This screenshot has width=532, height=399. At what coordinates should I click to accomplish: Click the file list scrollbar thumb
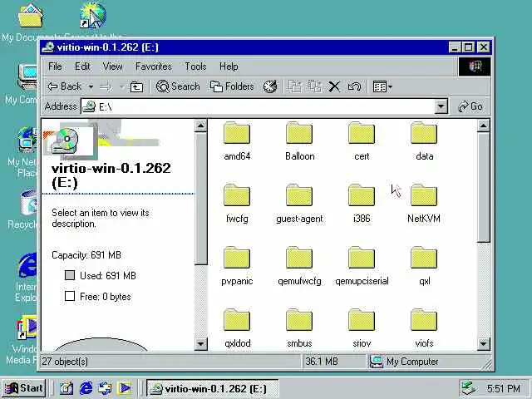483,187
